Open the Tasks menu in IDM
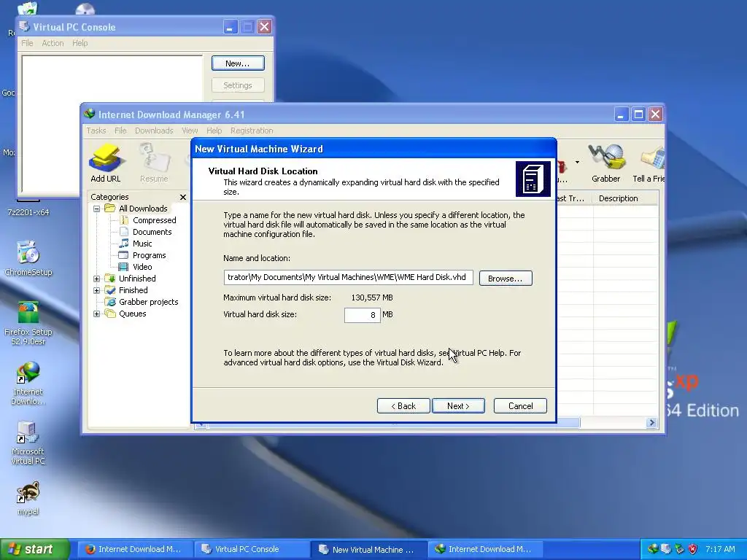747x560 pixels. tap(96, 131)
